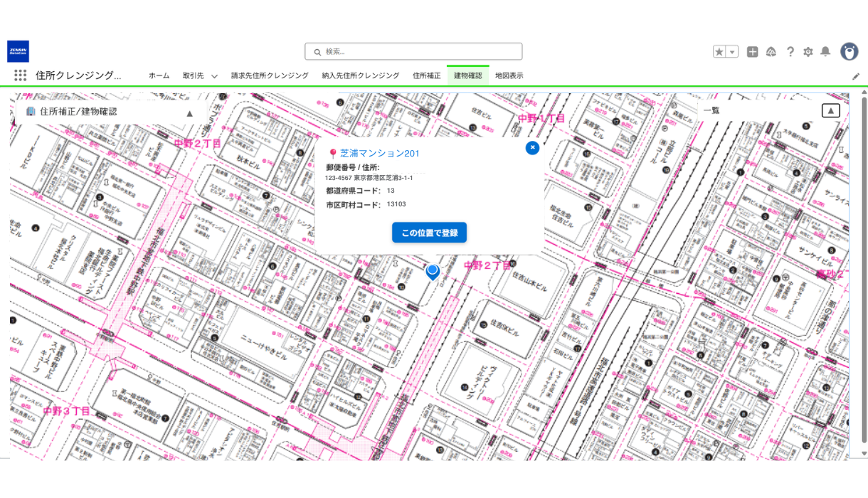The image size is (868, 498).
Task: Click the blue map location marker
Action: [433, 271]
